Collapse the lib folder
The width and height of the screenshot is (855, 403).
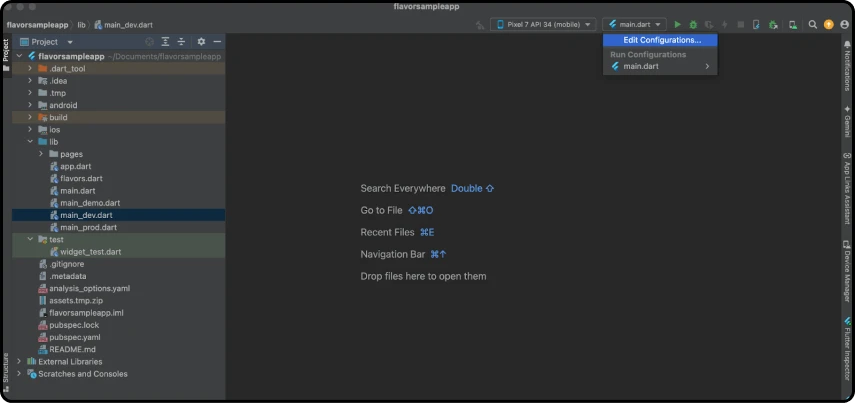(x=30, y=142)
